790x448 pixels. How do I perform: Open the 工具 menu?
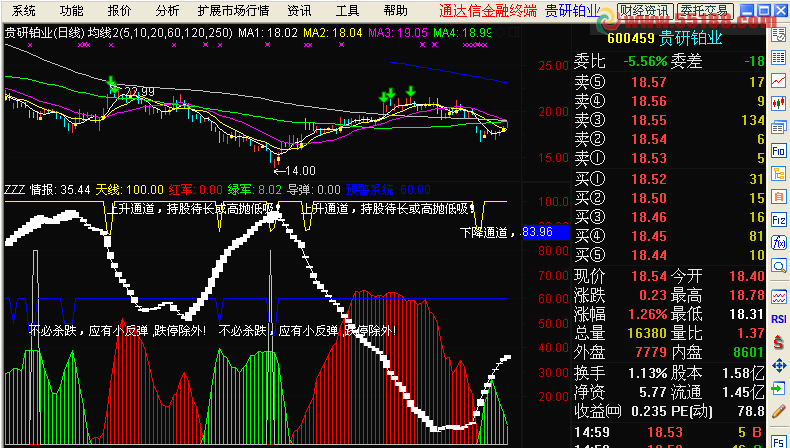click(x=347, y=10)
